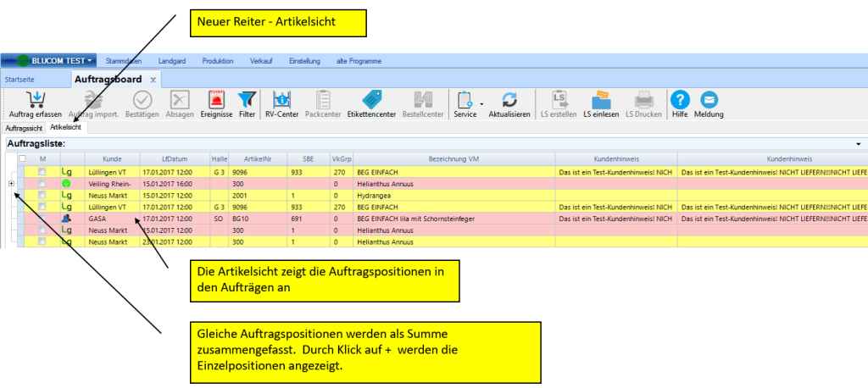Open the Stammdaten menu
868x388 pixels.
(x=123, y=61)
